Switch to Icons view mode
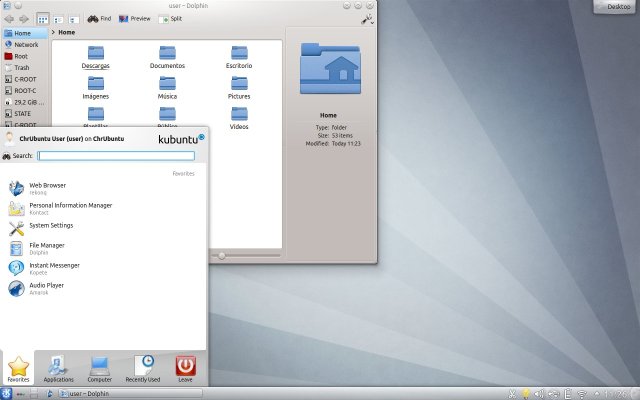The width and height of the screenshot is (640, 400). [43, 18]
